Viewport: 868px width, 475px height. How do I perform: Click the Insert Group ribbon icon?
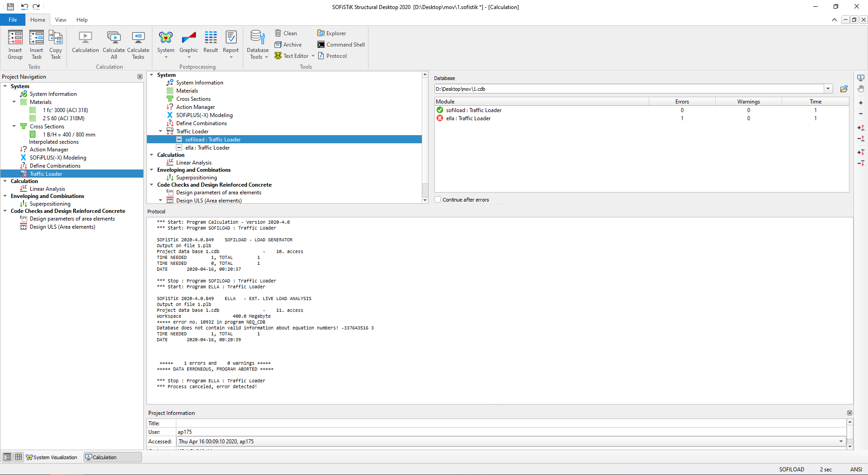coord(15,44)
